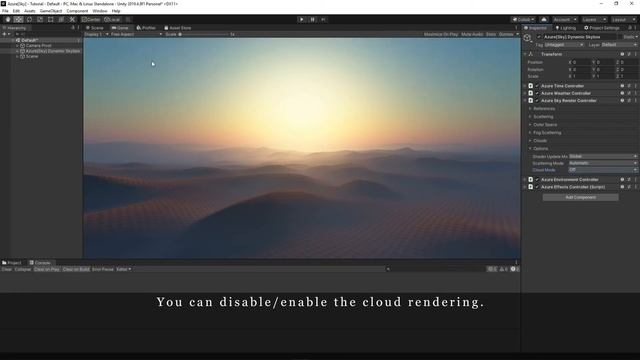
Task: Open the Shader Update Mode dropdown
Action: (x=603, y=156)
